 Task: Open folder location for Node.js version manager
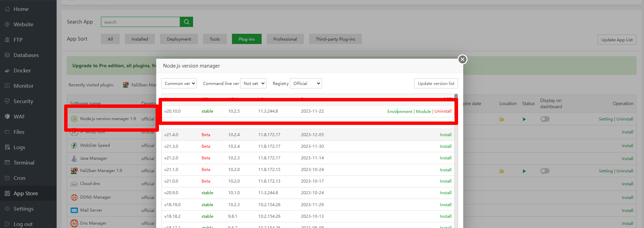[501, 119]
